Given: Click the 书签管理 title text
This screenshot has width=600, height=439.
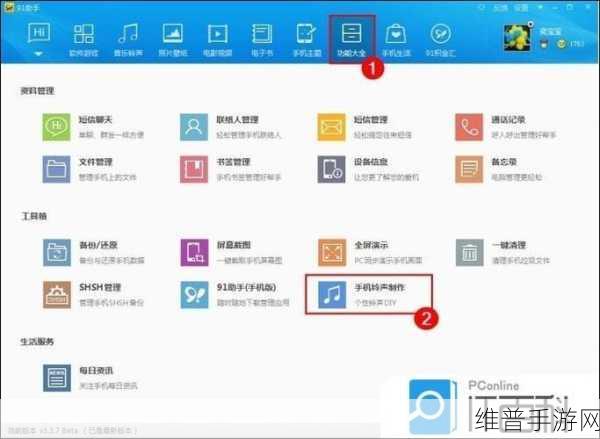Looking at the screenshot, I should [233, 162].
